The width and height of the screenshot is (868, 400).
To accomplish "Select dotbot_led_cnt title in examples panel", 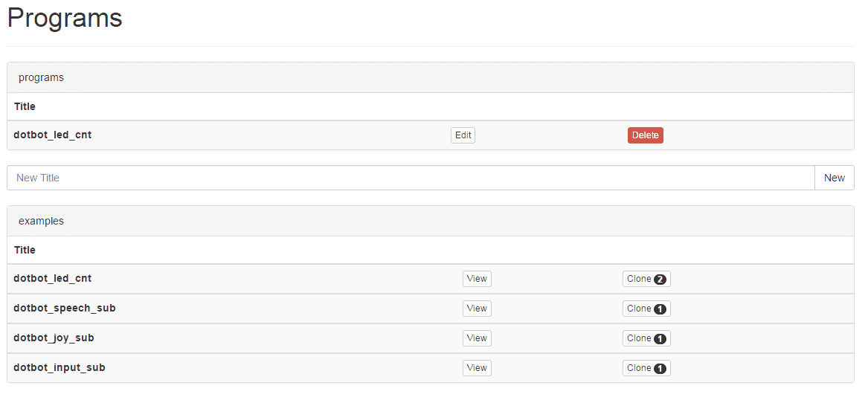I will pyautogui.click(x=53, y=279).
